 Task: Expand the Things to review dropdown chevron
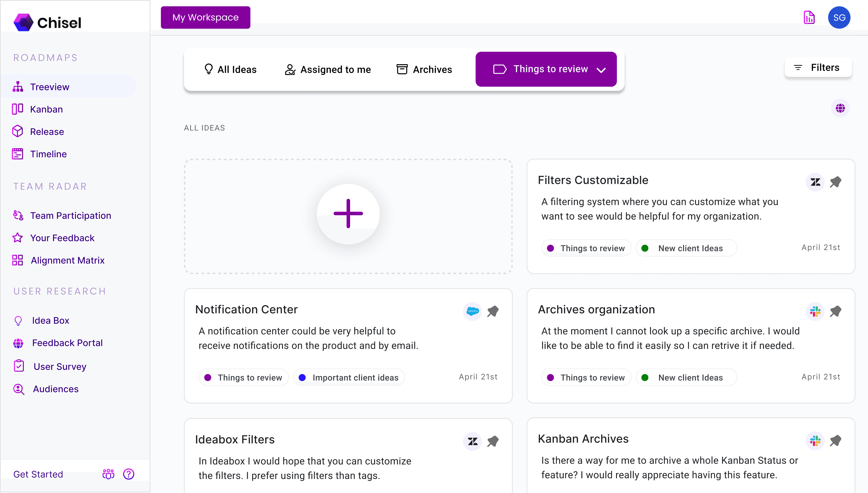point(601,70)
